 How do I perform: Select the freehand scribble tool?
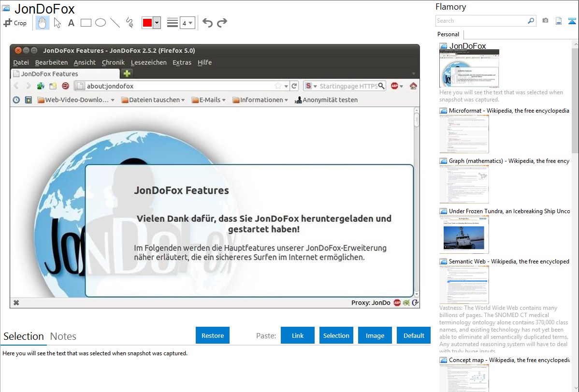[x=130, y=23]
